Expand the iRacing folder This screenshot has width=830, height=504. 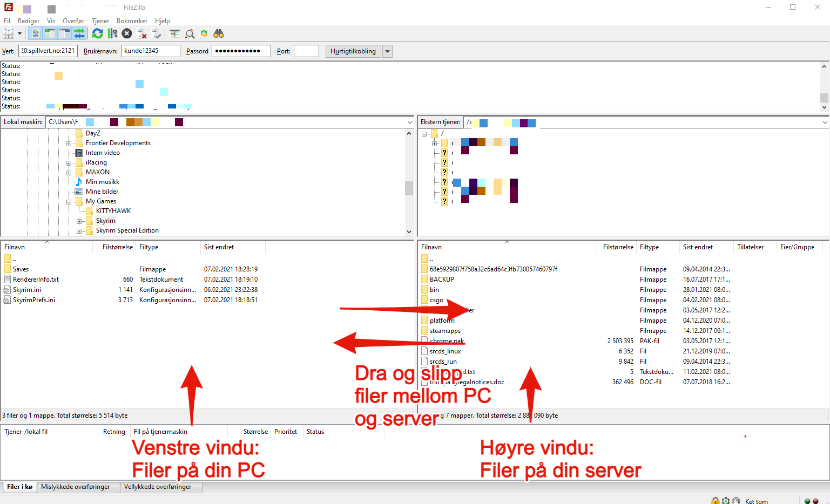[69, 163]
